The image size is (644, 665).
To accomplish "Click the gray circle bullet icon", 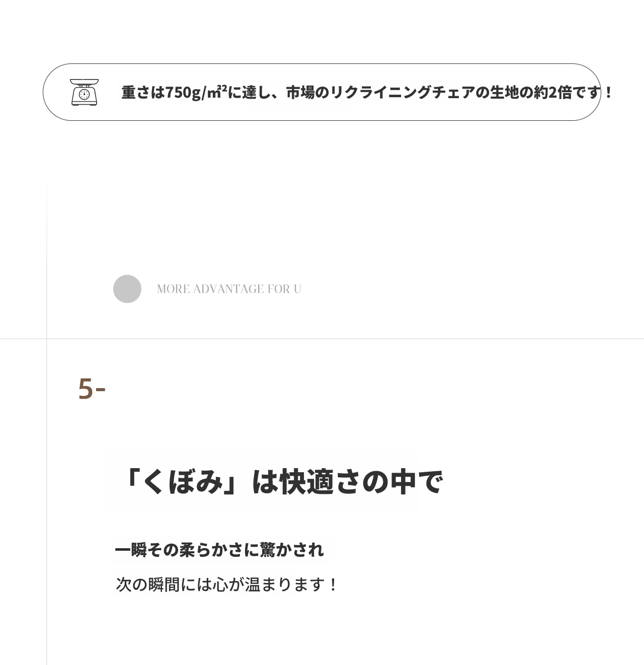I will click(x=127, y=289).
